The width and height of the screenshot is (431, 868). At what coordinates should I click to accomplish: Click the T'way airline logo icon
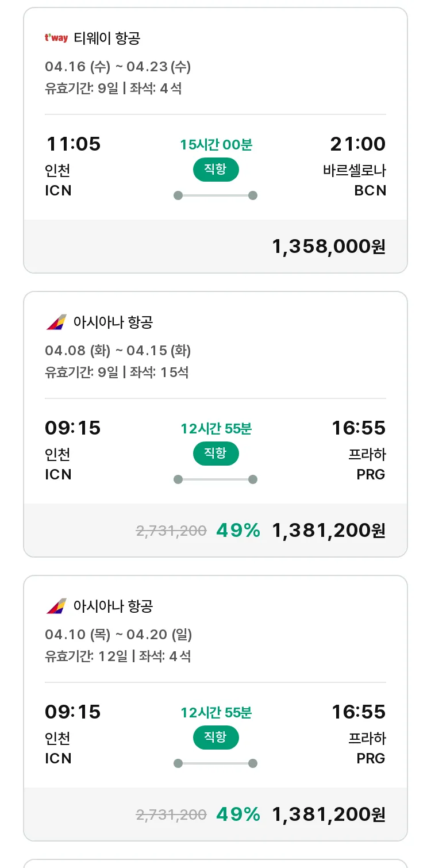point(56,39)
